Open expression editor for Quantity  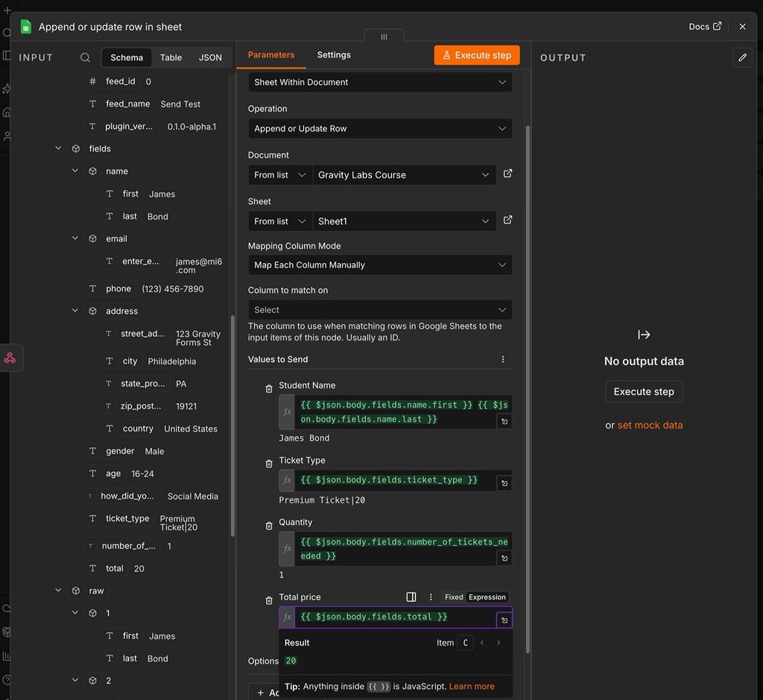504,558
